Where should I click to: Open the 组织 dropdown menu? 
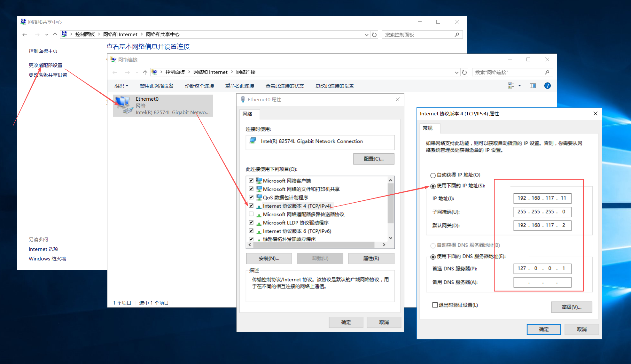(121, 86)
